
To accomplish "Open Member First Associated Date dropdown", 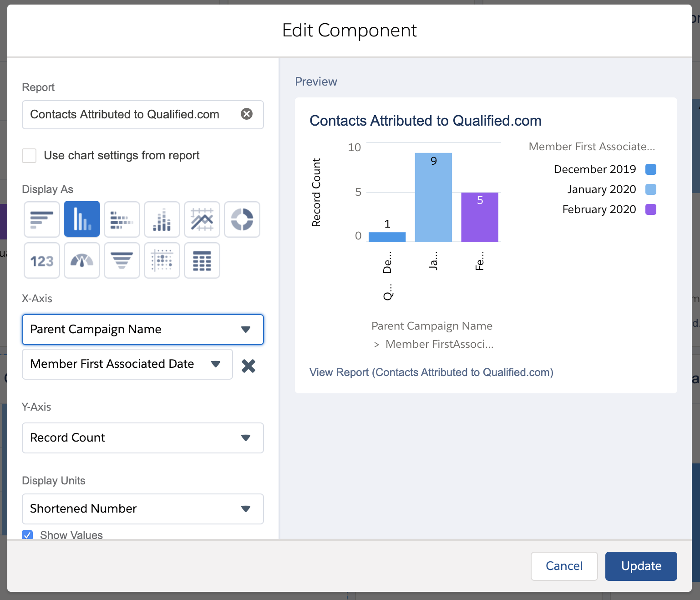I will coord(127,364).
